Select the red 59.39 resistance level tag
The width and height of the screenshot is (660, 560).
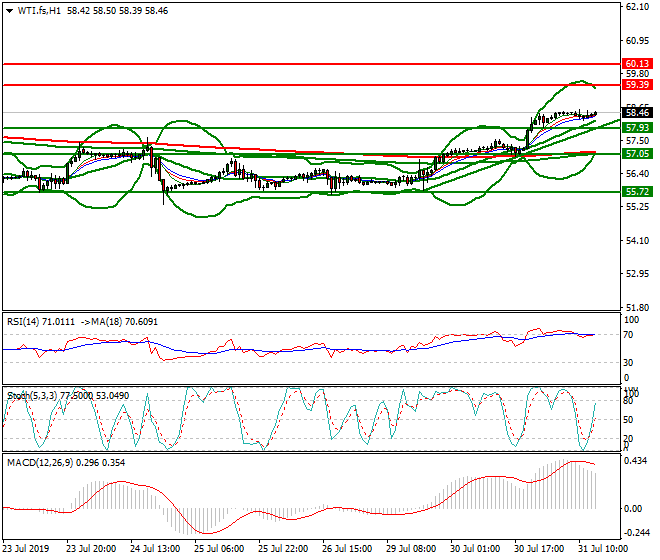point(637,86)
